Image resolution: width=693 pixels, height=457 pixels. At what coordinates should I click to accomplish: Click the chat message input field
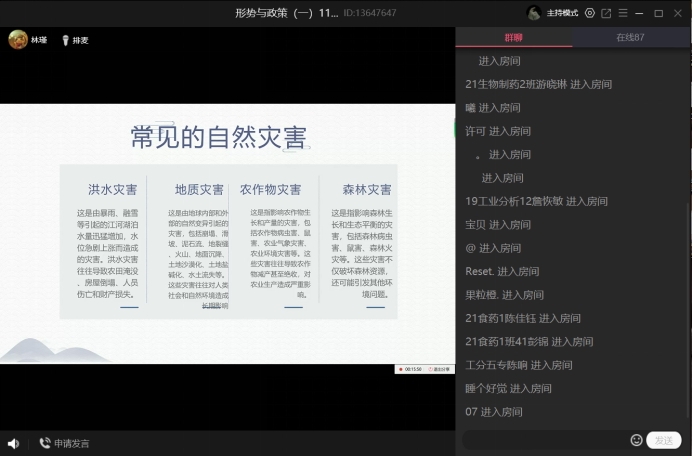pos(545,440)
